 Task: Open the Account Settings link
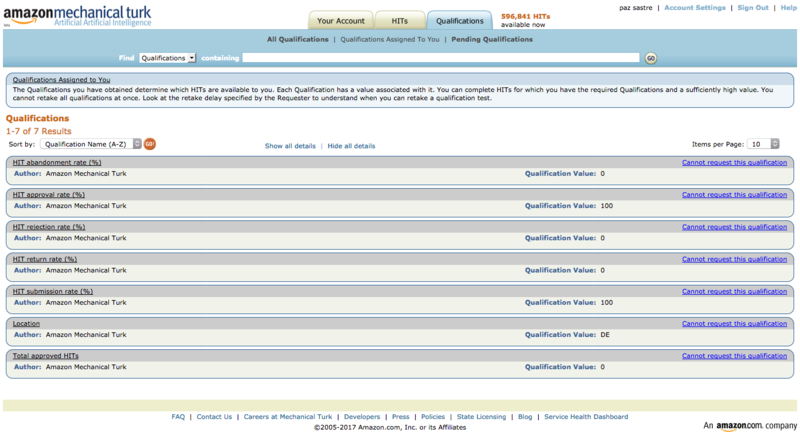pyautogui.click(x=695, y=8)
